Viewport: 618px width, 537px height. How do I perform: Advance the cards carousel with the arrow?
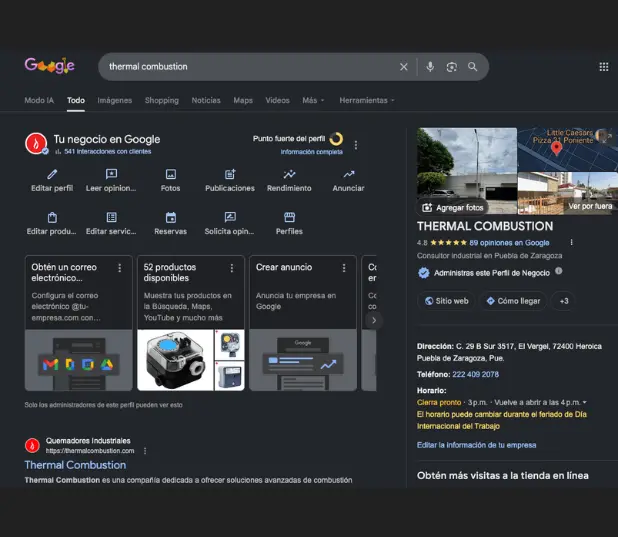(374, 321)
